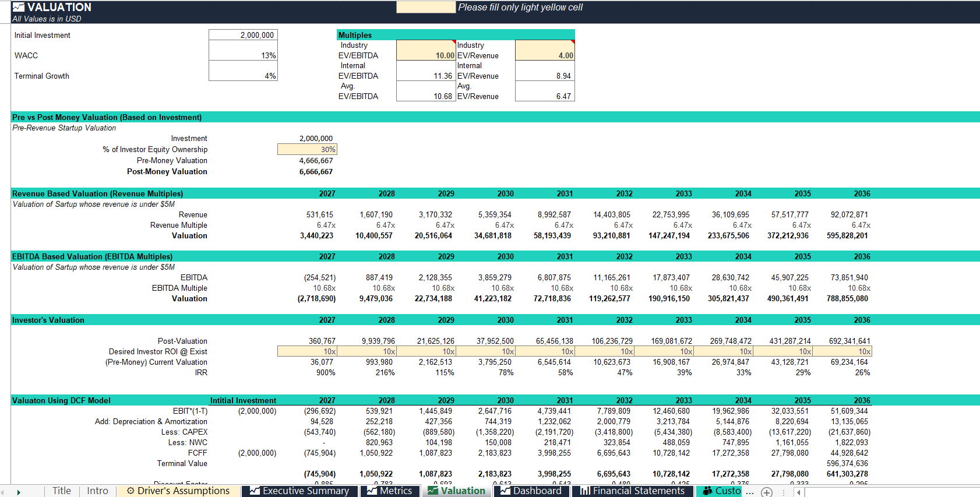Select the Metrics sheet tab

point(389,491)
